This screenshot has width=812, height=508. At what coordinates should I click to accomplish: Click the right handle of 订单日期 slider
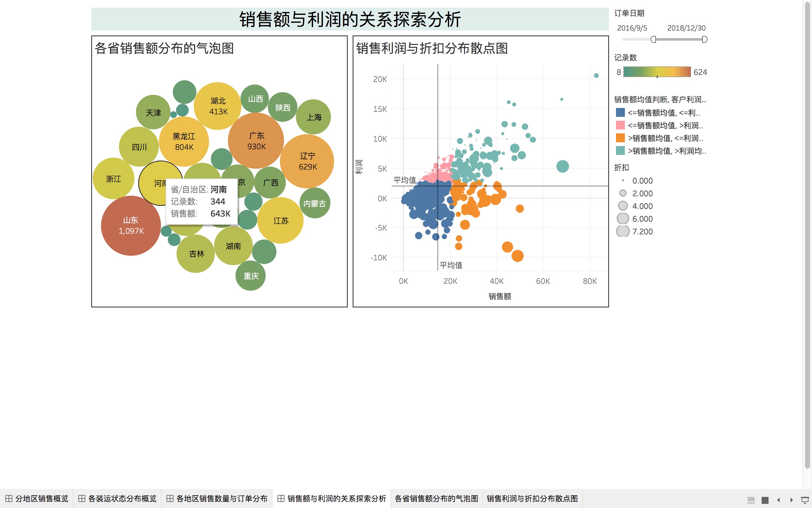point(704,40)
